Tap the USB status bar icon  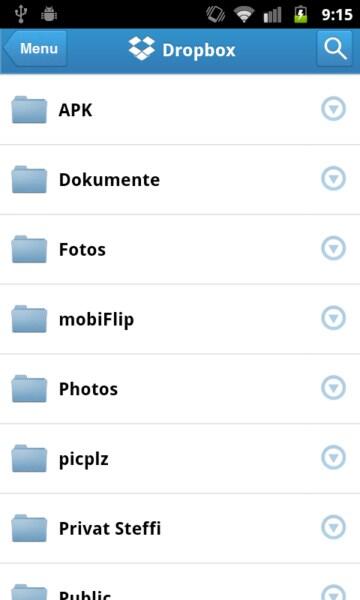coord(21,14)
